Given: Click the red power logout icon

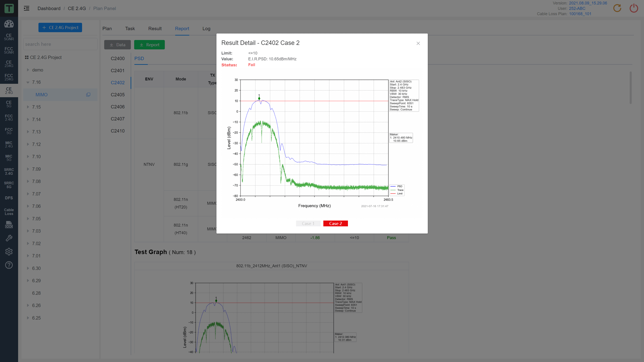Looking at the screenshot, I should point(634,8).
